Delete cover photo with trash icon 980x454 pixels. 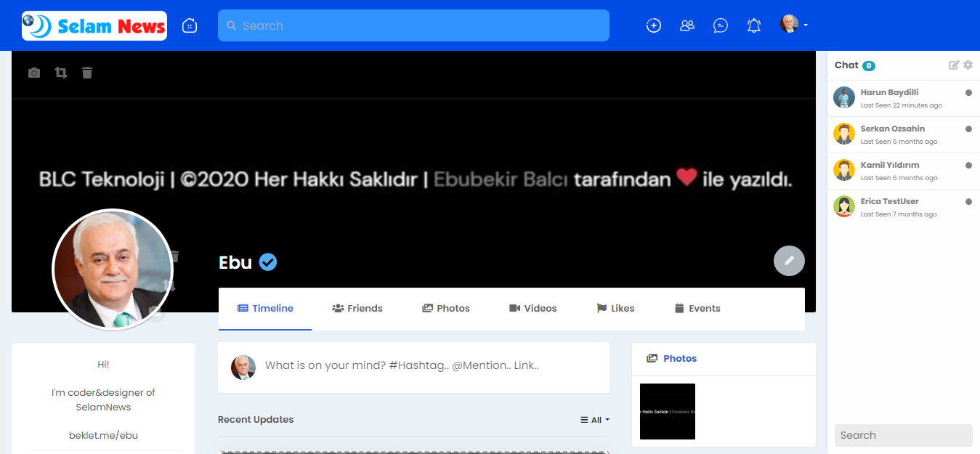(87, 73)
